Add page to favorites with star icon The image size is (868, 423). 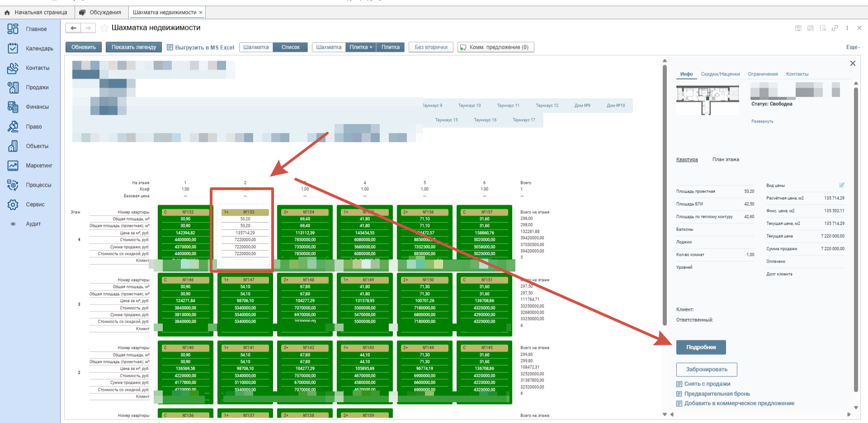tap(104, 28)
